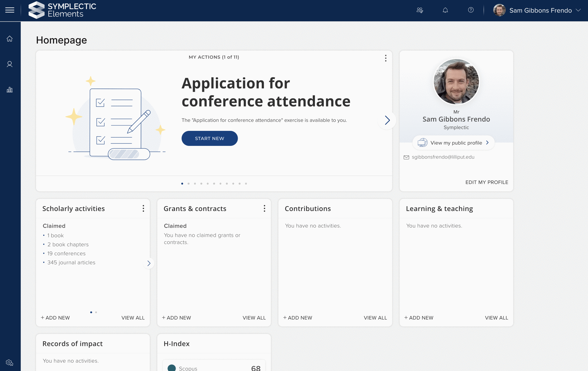Click EDIT MY PROFILE link
This screenshot has height=371, width=588.
(x=487, y=182)
